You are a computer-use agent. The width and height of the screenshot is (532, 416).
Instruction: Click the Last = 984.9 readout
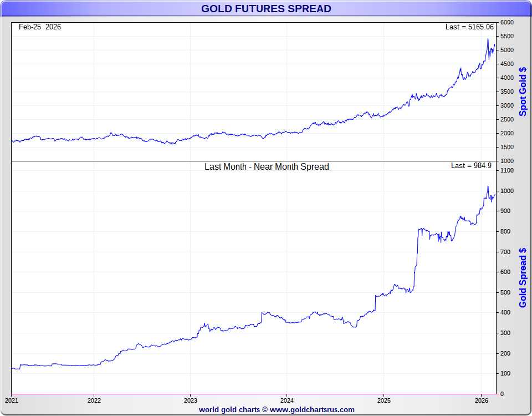pyautogui.click(x=471, y=166)
